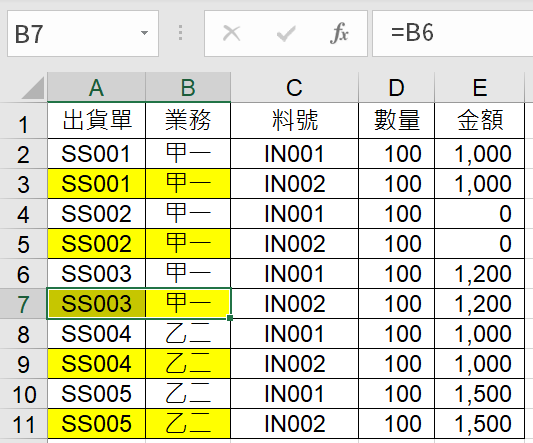533x443 pixels.
Task: Click cell 甲一 in row 2
Action: pyautogui.click(x=188, y=153)
